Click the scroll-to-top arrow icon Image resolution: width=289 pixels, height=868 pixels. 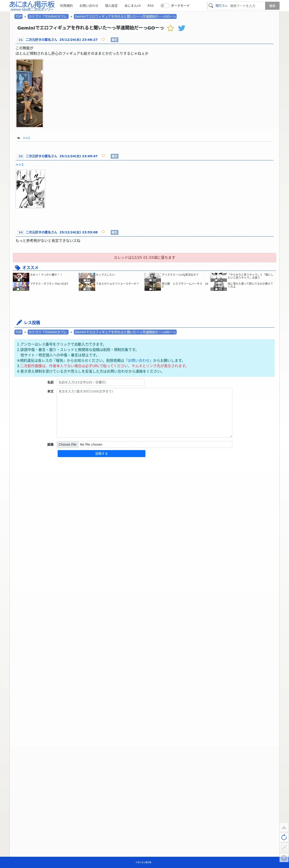284,828
